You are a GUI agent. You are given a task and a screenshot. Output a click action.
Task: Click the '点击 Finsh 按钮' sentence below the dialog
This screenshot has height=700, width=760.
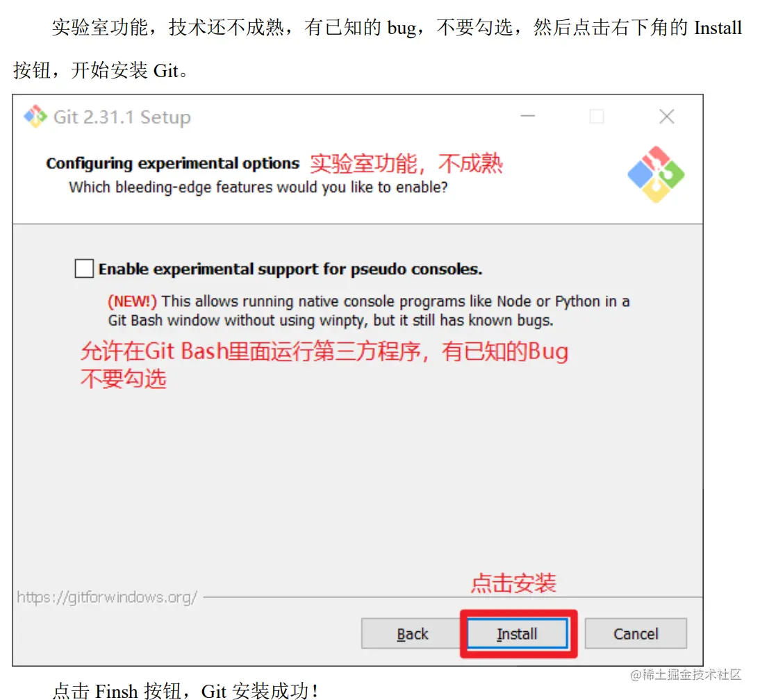click(x=185, y=691)
